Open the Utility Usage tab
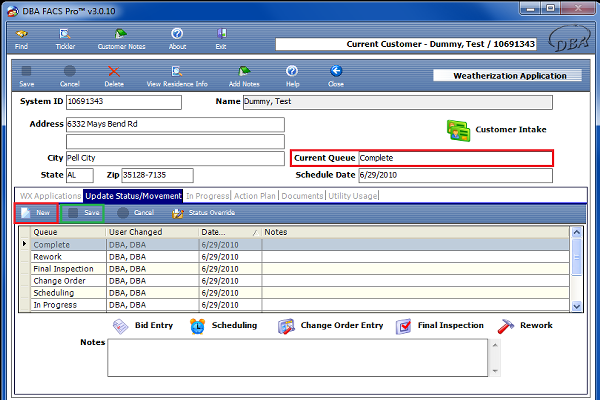Image resolution: width=600 pixels, height=400 pixels. 352,196
